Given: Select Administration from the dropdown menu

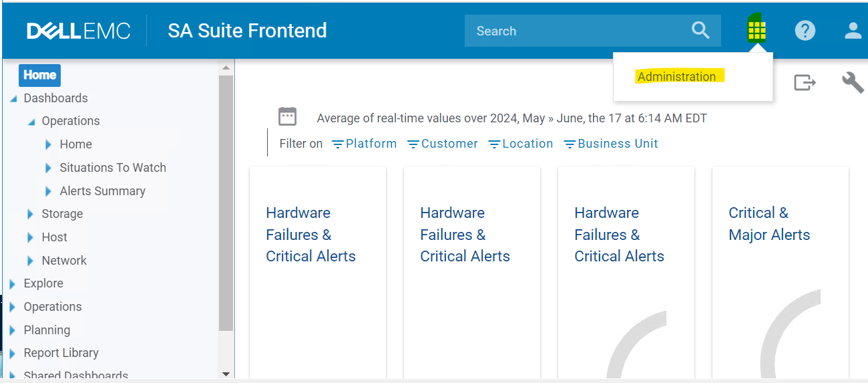Looking at the screenshot, I should (x=676, y=77).
